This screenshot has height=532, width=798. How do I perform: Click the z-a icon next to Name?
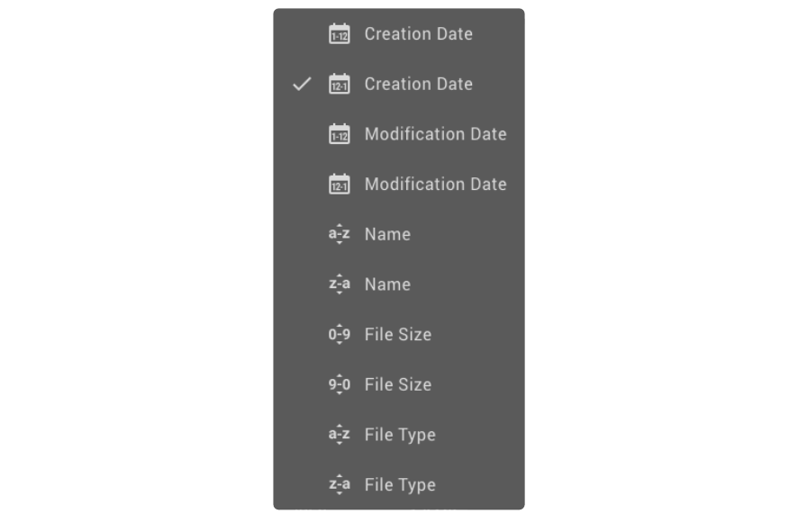pos(339,284)
